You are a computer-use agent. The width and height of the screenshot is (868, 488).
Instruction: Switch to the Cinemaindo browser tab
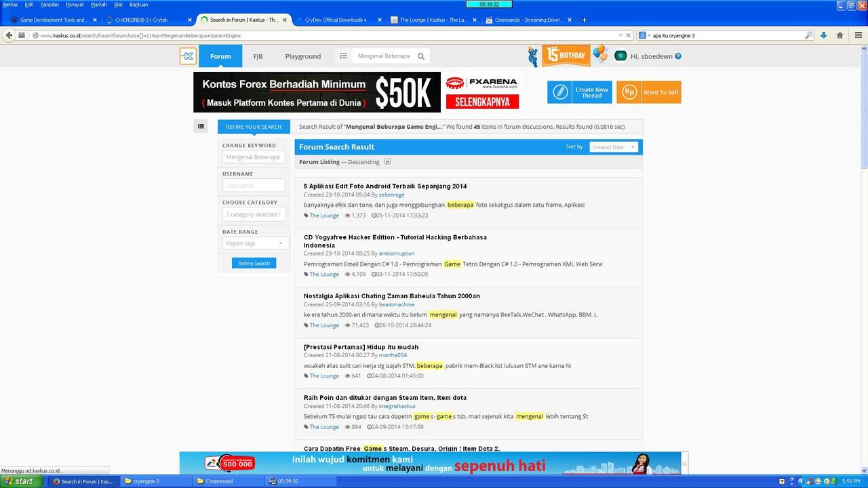530,20
